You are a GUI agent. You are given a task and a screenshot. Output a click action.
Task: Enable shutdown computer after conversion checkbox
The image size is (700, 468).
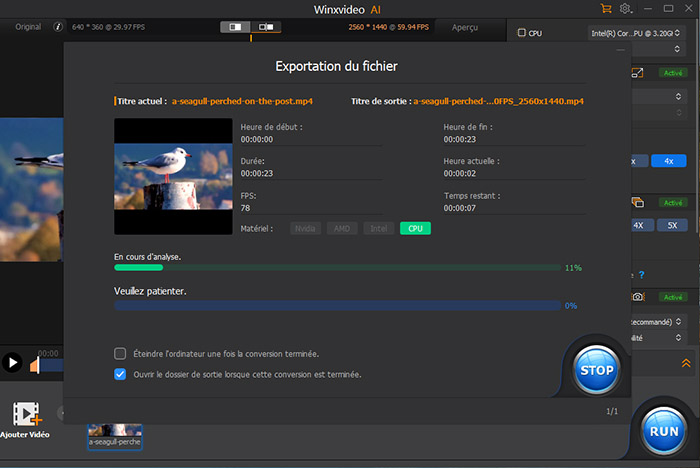pos(120,354)
